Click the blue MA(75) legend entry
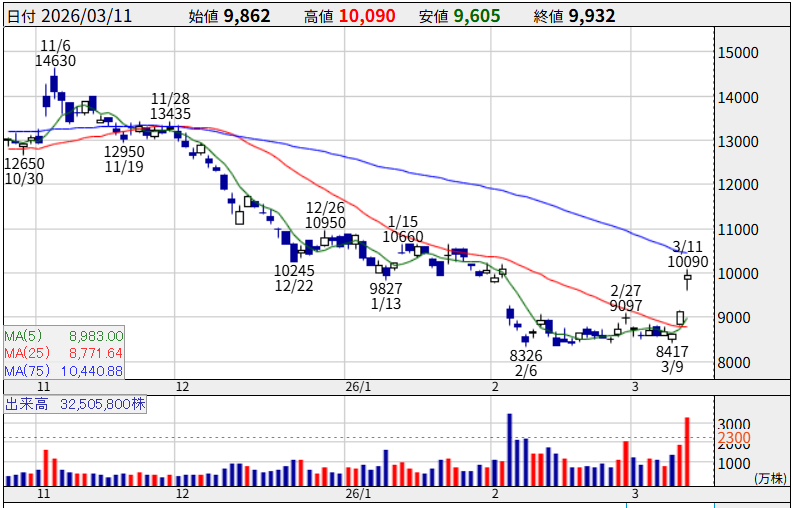Viewport: 793px width, 508px height. point(64,370)
